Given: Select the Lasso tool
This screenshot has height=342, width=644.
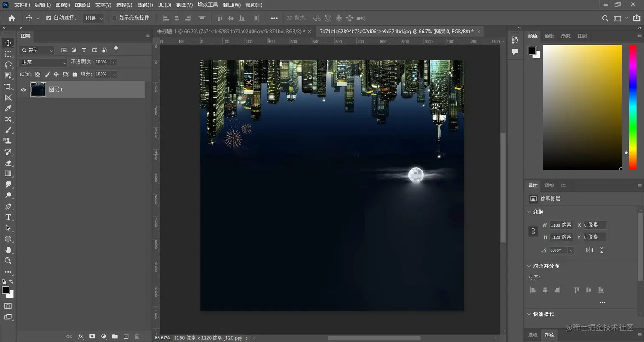Looking at the screenshot, I should (x=9, y=65).
